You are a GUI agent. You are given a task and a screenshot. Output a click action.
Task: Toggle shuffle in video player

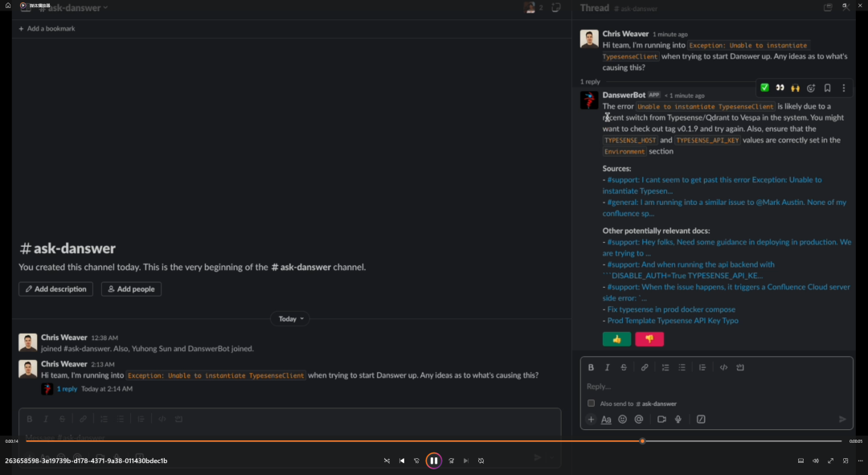click(387, 461)
